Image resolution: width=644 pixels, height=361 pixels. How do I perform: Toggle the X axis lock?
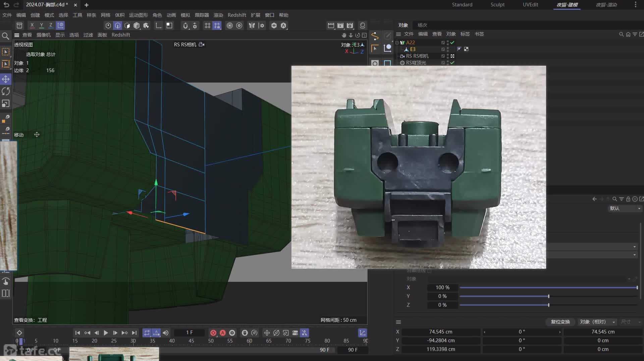tap(32, 25)
